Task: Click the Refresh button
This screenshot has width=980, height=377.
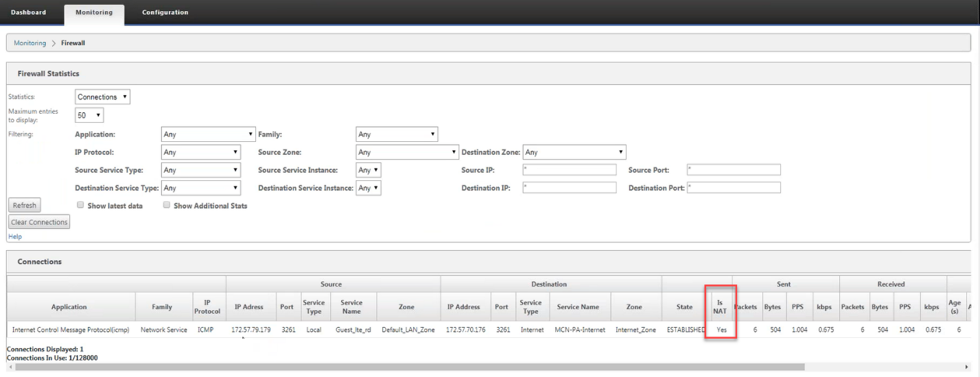Action: [25, 205]
